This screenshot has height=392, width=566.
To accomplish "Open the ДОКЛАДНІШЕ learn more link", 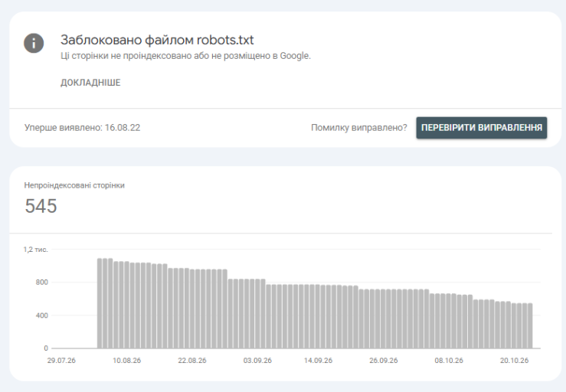I will pos(90,83).
